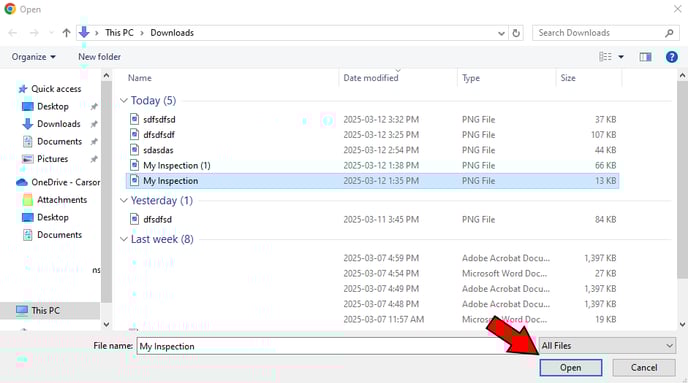Click file list scrollbar up arrow
The height and width of the screenshot is (383, 688).
point(682,76)
